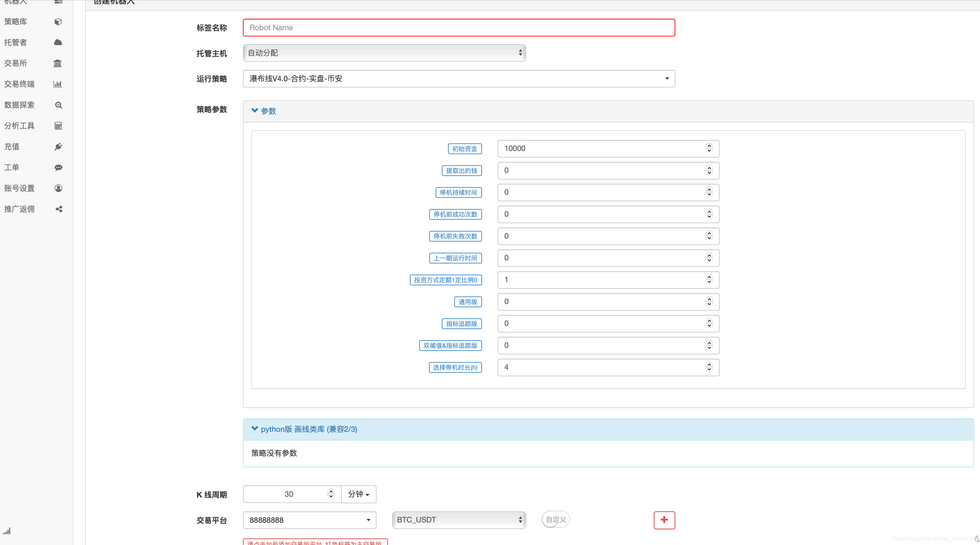Click the 策略没有参数 text
The height and width of the screenshot is (545, 980).
coord(274,453)
